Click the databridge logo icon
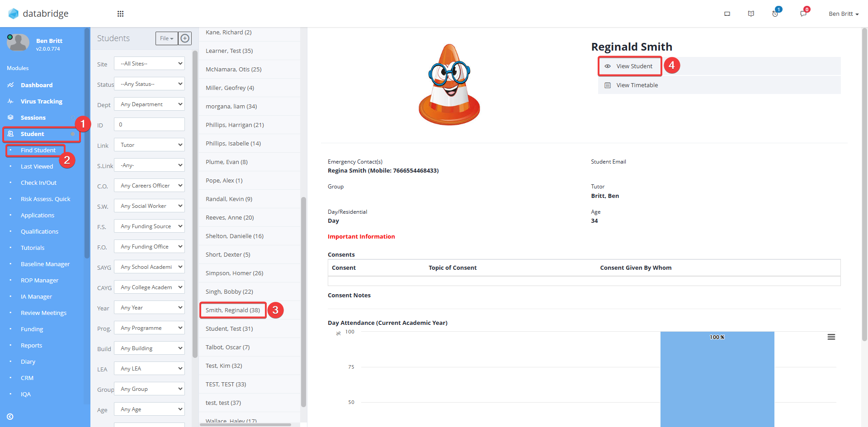868x427 pixels. [x=14, y=14]
